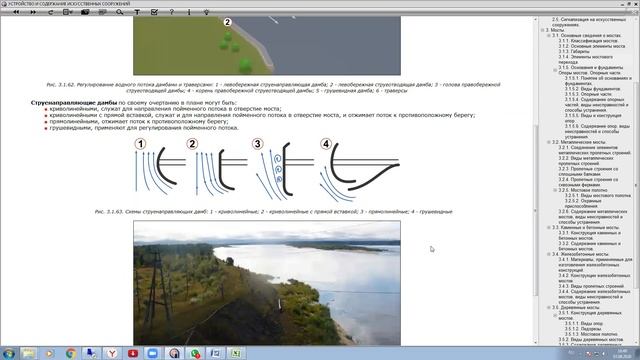Open 3.4.3 Виды пролетных строений
The height and width of the screenshot is (360, 640).
[591, 286]
